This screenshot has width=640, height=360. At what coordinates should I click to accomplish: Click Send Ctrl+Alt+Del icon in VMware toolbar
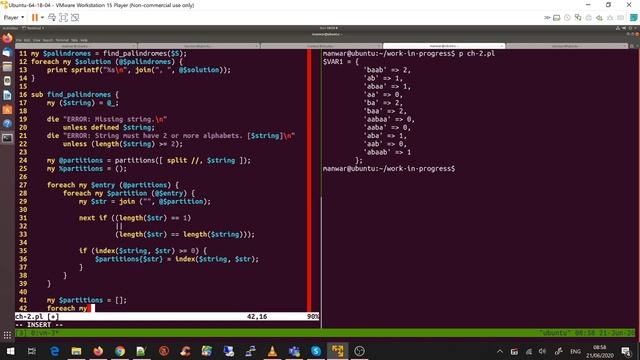(x=52, y=18)
